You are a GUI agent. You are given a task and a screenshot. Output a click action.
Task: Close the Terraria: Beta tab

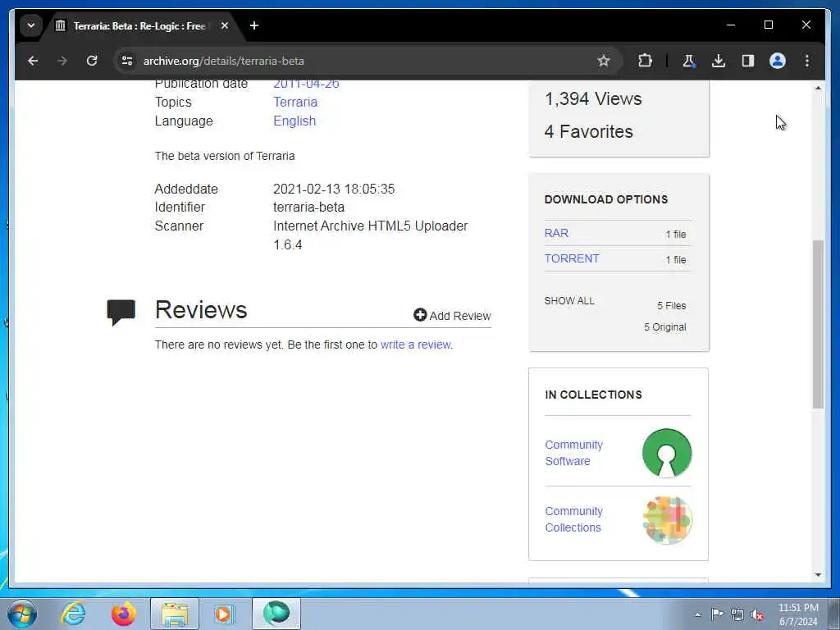pyautogui.click(x=225, y=25)
